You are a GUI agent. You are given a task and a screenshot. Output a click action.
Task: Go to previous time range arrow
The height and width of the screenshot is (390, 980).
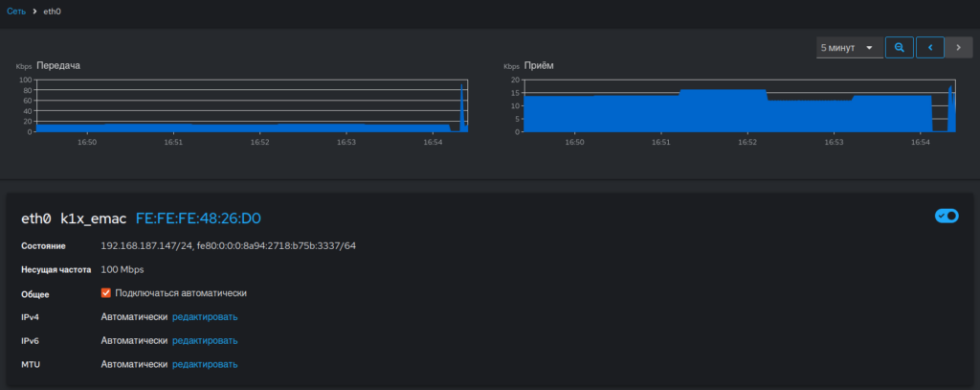930,48
